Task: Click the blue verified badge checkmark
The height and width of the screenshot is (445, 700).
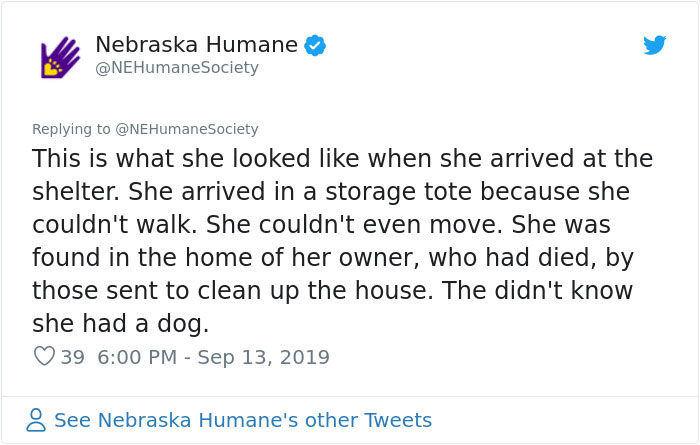Action: (315, 46)
